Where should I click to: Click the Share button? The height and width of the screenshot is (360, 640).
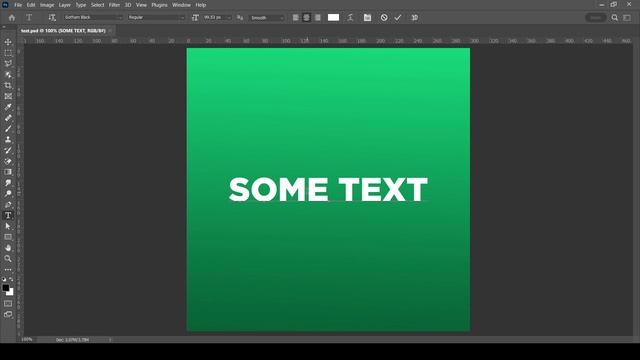pos(596,18)
